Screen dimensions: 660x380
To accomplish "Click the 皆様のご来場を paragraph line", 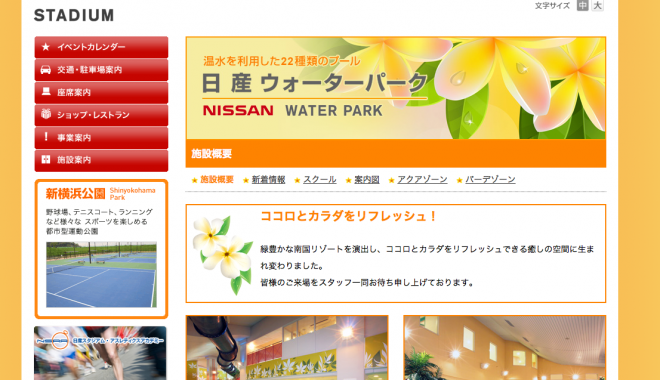I will (x=367, y=283).
